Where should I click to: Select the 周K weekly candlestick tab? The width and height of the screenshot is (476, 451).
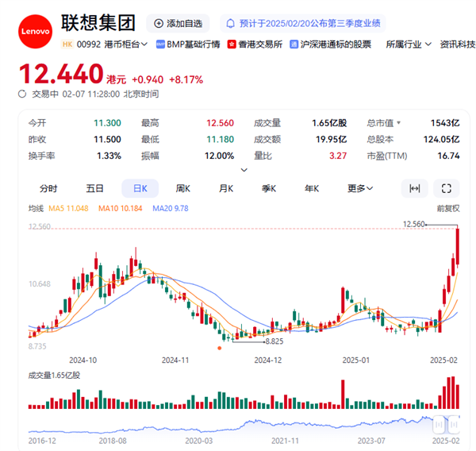[183, 188]
